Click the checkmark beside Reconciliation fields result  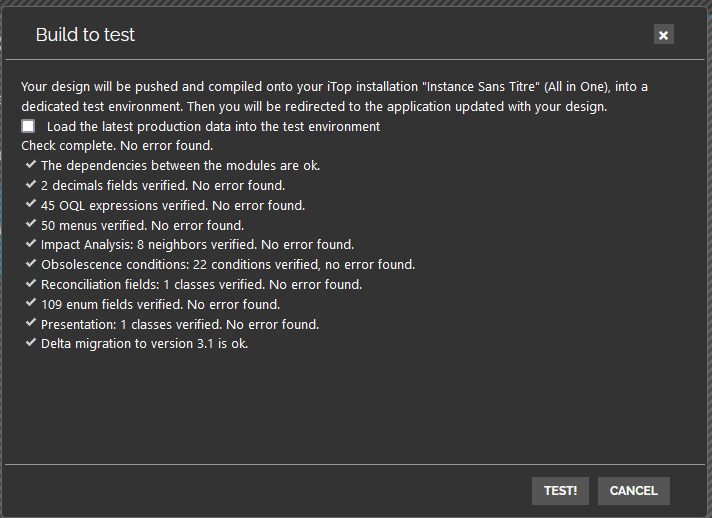coord(31,284)
